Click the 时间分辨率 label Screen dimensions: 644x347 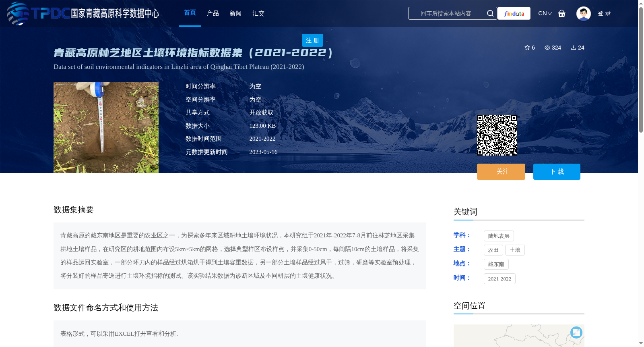click(x=200, y=86)
